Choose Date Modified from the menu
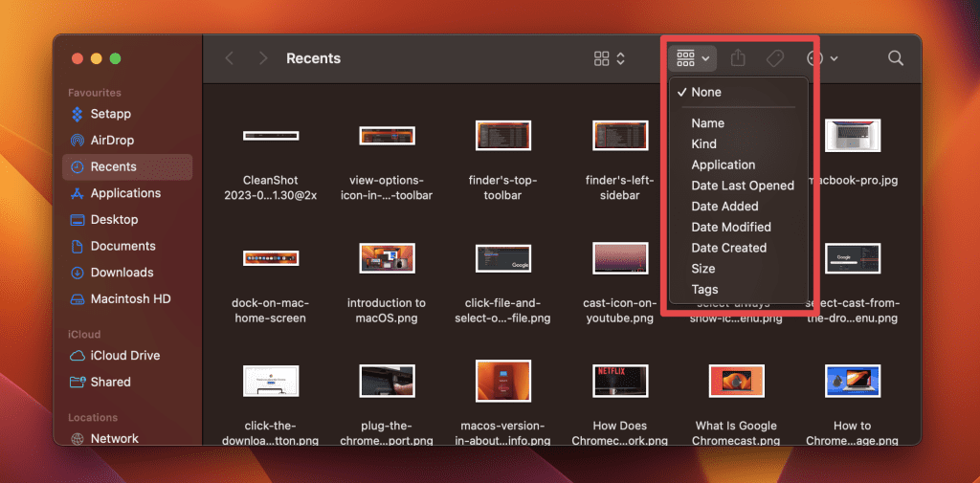 (x=730, y=227)
